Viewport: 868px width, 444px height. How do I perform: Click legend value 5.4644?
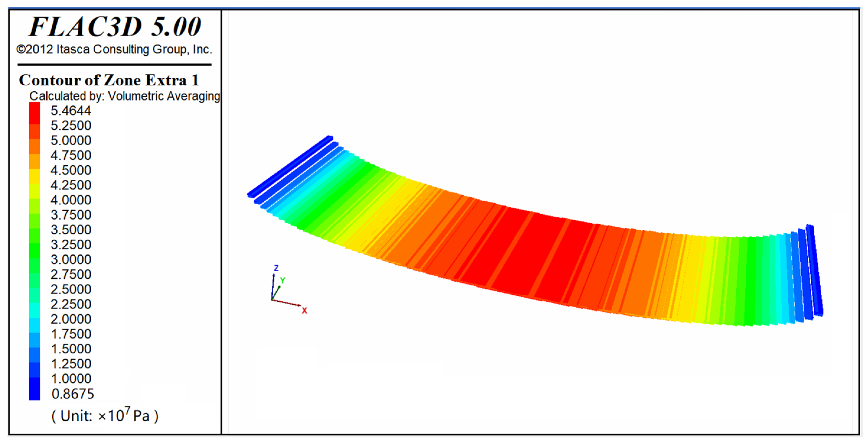point(71,110)
